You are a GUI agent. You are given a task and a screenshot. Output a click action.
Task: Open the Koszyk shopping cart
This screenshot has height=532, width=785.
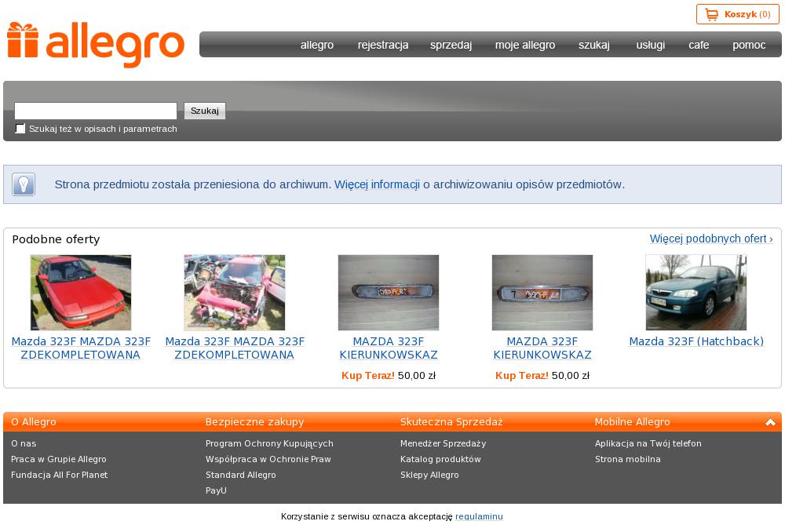coord(737,14)
